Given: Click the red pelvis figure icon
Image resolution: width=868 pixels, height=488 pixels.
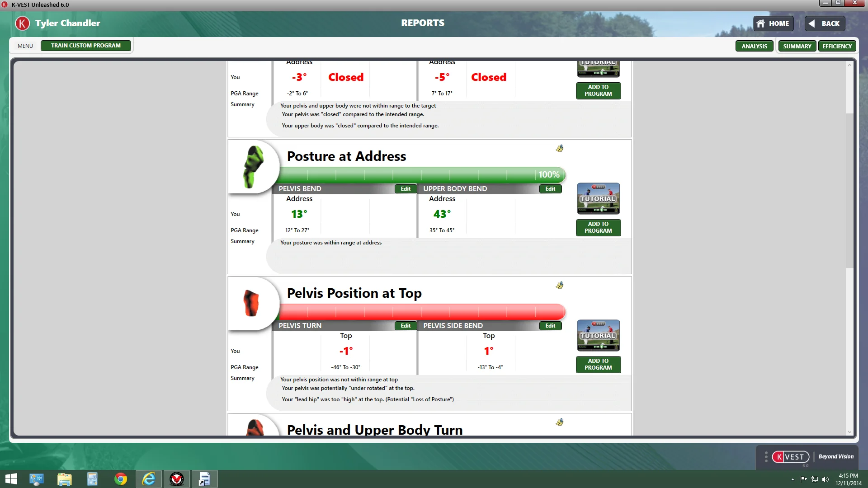Looking at the screenshot, I should click(x=251, y=303).
